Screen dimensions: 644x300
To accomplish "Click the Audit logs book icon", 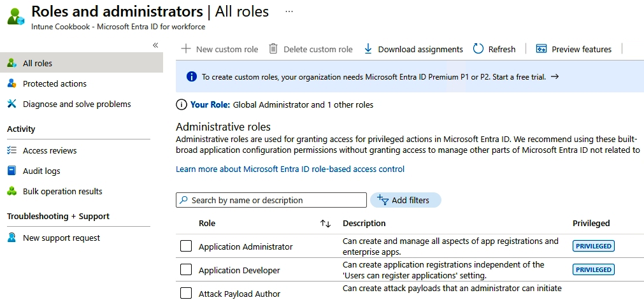I will point(12,171).
